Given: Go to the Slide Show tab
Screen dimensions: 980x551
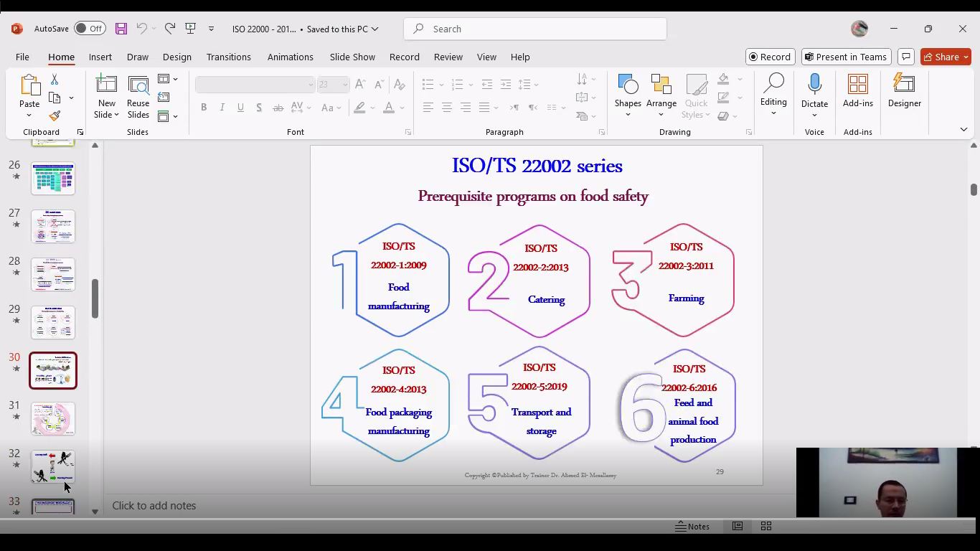Looking at the screenshot, I should pyautogui.click(x=352, y=57).
